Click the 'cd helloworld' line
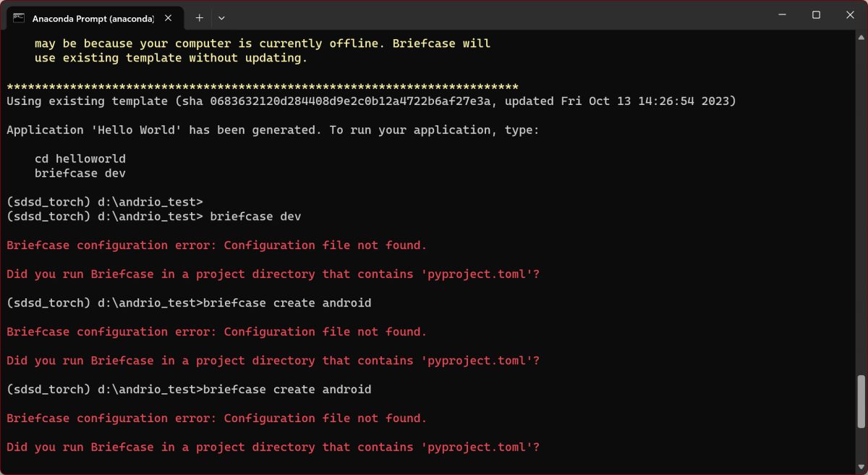 (80, 159)
